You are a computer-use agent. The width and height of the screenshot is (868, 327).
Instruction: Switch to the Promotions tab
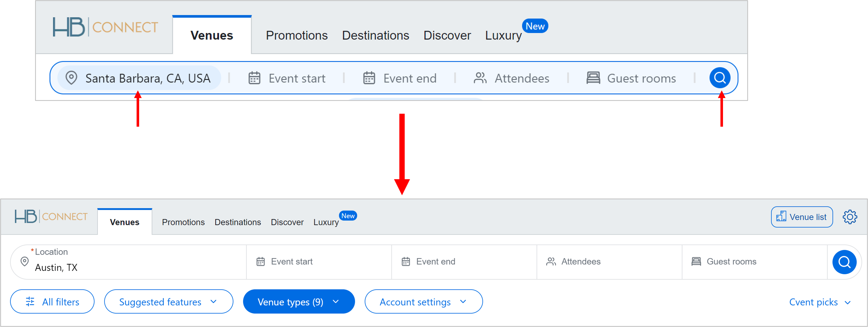click(x=297, y=35)
